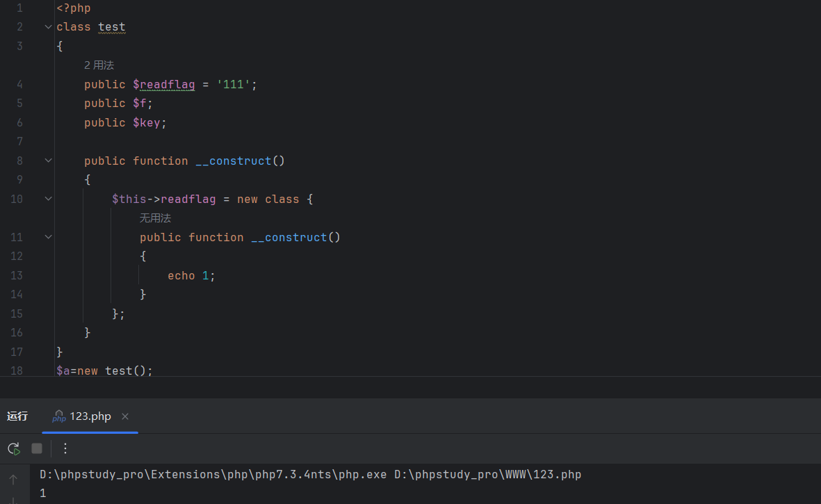Fold the outer __construct function on line 8
The height and width of the screenshot is (504, 821).
pos(48,161)
